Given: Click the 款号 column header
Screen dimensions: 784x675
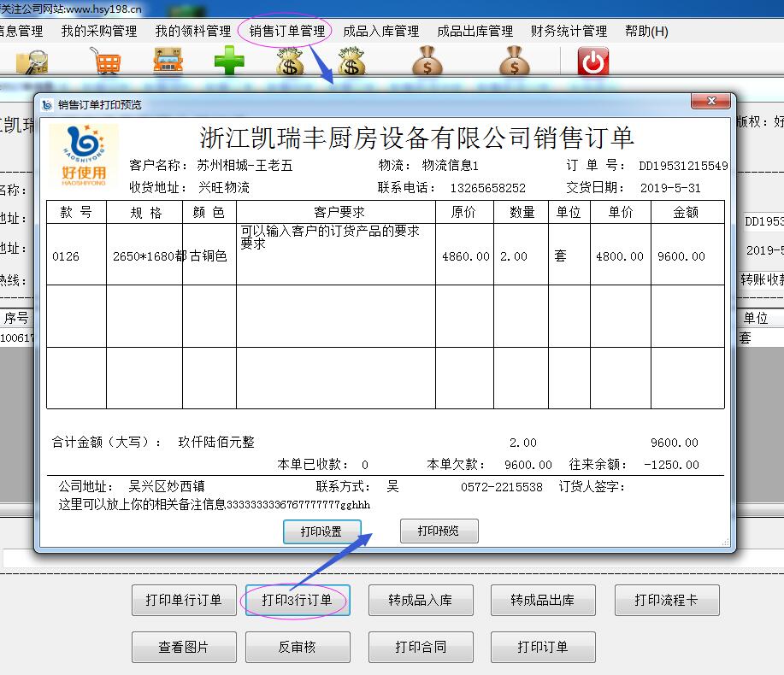Looking at the screenshot, I should pos(76,213).
